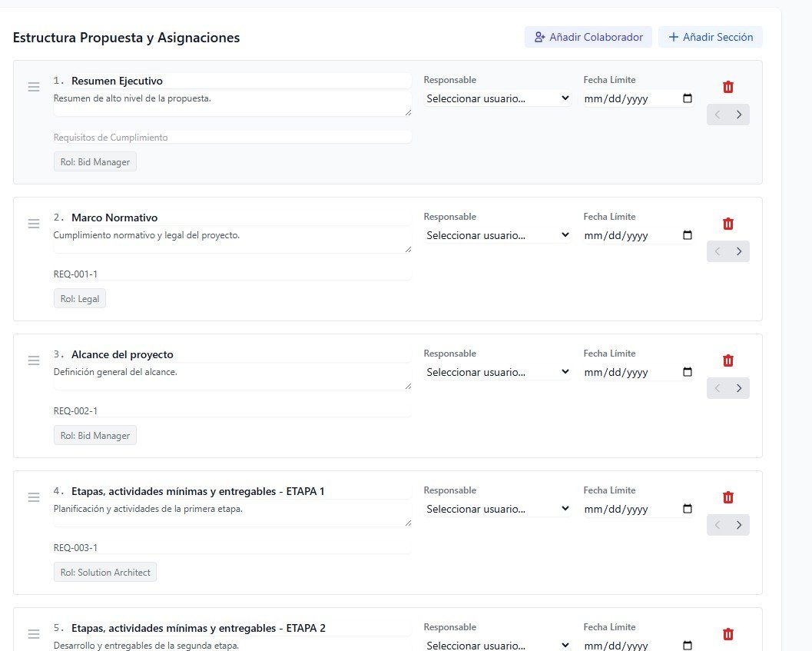812x651 pixels.
Task: Click the Estructura Propuesta y Asignaciones heading
Action: [x=126, y=38]
